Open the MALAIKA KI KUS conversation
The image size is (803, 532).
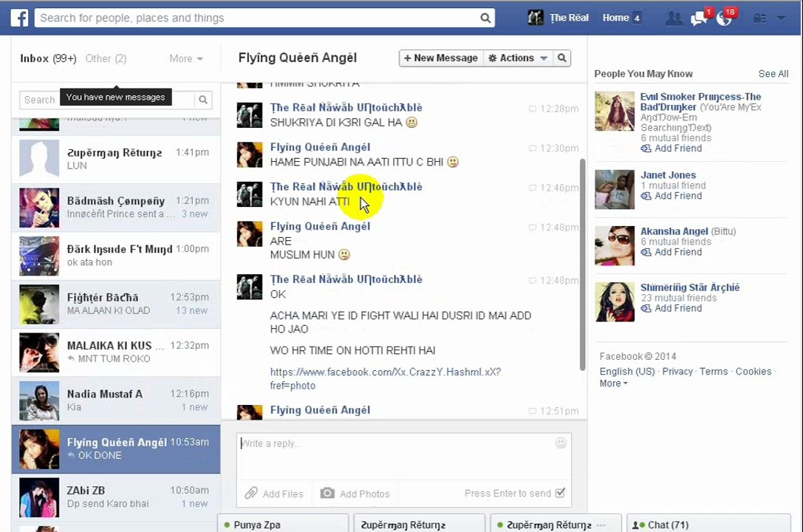click(x=116, y=352)
